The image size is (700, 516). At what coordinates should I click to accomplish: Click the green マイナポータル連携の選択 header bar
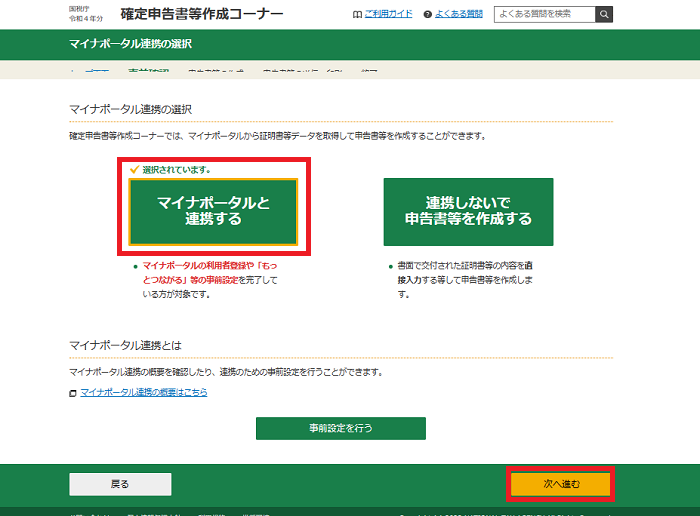[350, 45]
